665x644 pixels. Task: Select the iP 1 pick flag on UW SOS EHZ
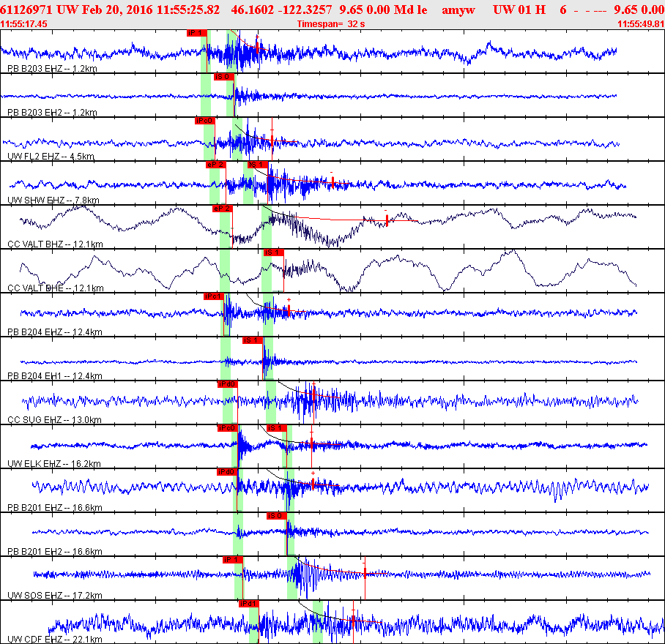233,560
